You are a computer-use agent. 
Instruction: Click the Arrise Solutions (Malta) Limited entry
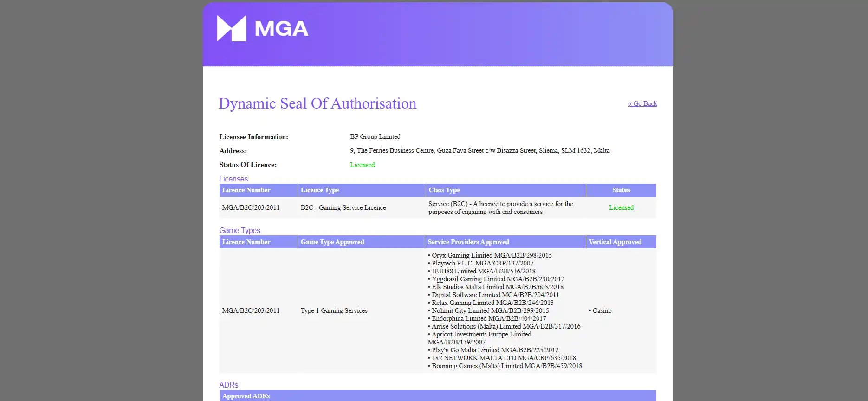coord(504,326)
